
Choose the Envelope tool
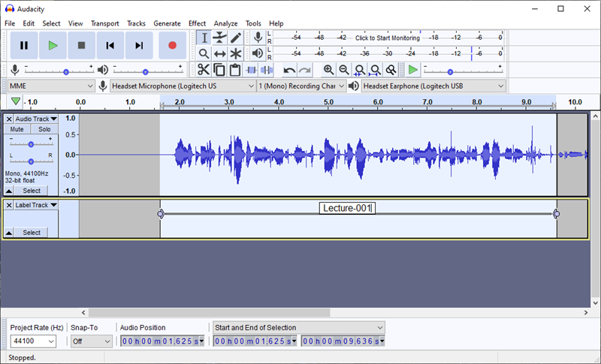pyautogui.click(x=219, y=38)
